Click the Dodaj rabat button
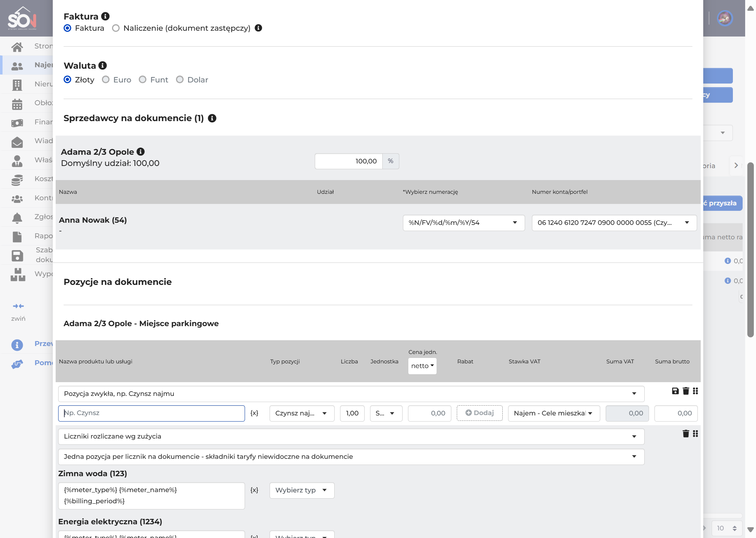This screenshot has width=756, height=538. click(x=480, y=413)
